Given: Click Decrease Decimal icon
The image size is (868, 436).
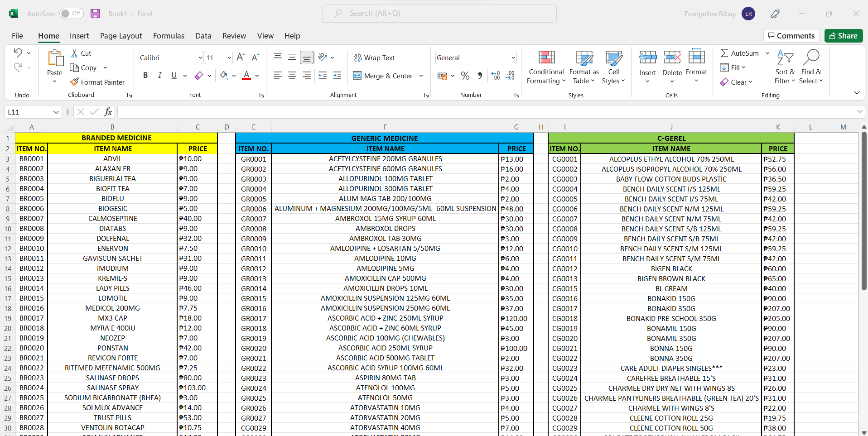Looking at the screenshot, I should pos(511,76).
